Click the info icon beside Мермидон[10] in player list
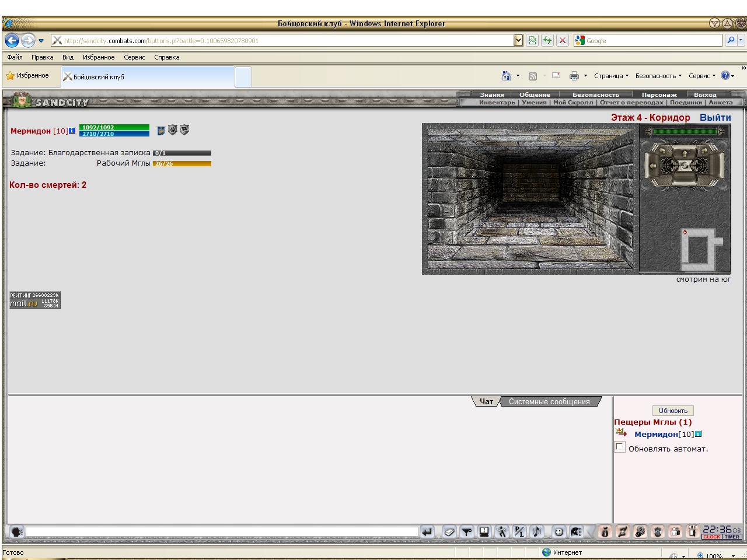The height and width of the screenshot is (560, 747). (699, 434)
